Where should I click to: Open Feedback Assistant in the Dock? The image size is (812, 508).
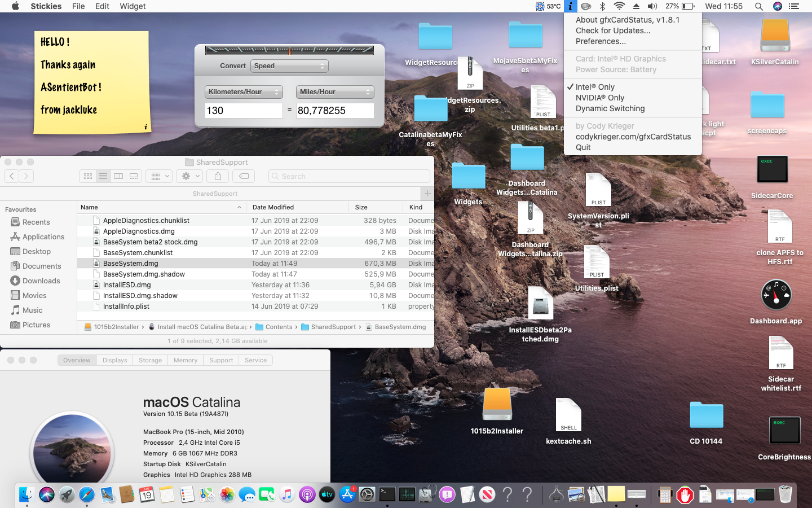coord(447,495)
